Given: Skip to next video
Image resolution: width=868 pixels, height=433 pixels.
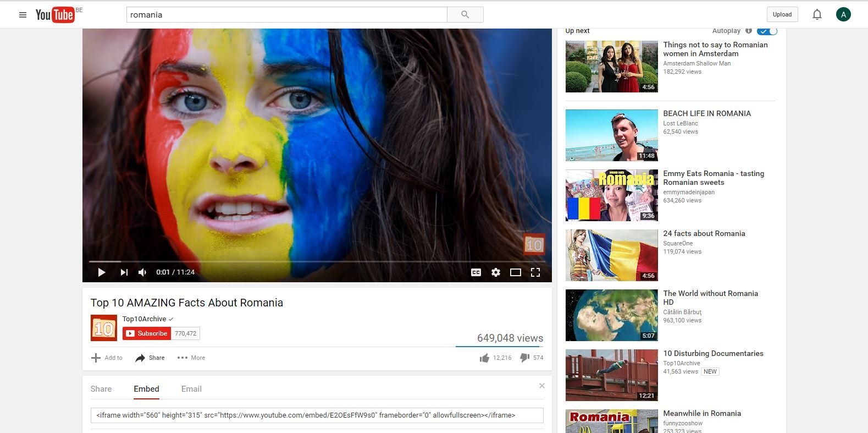Looking at the screenshot, I should pos(124,272).
